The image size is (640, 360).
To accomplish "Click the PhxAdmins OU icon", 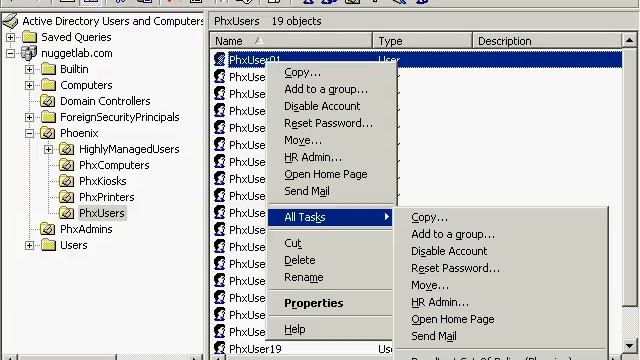I will (48, 229).
